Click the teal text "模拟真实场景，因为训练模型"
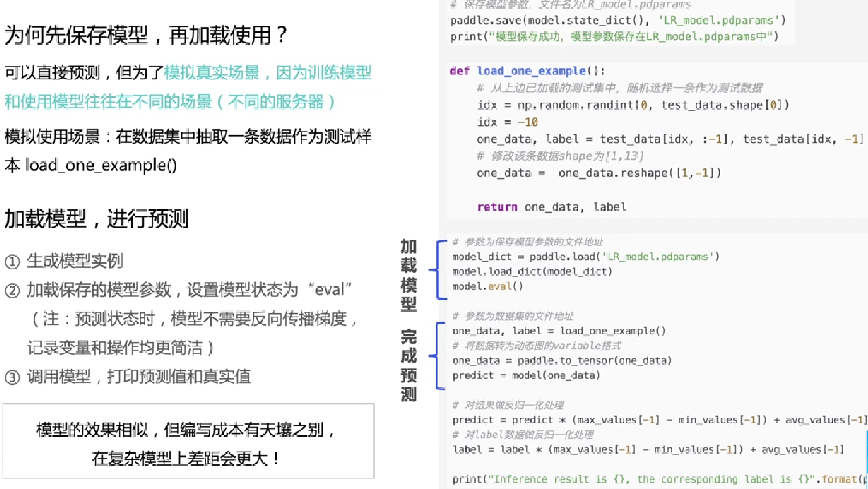868x489 pixels. coord(267,73)
